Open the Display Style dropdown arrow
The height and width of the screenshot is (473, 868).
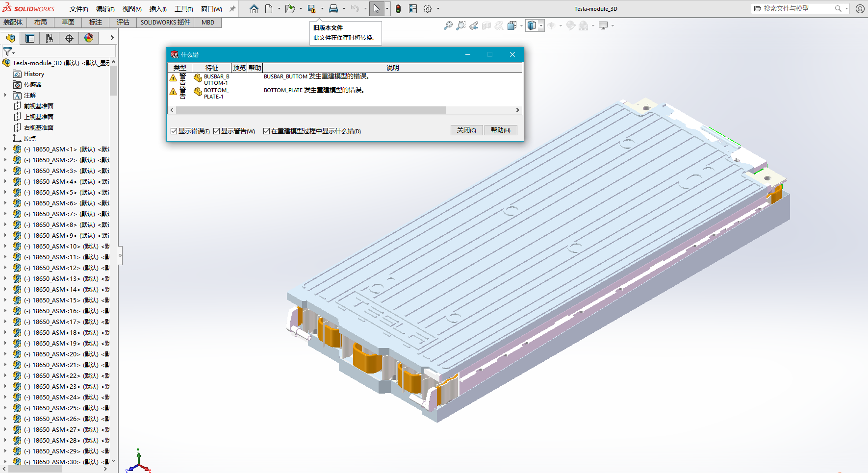541,25
